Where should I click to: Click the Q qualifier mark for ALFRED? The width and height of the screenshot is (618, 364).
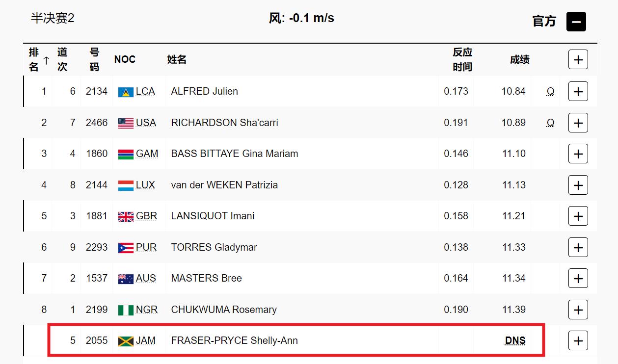click(551, 91)
